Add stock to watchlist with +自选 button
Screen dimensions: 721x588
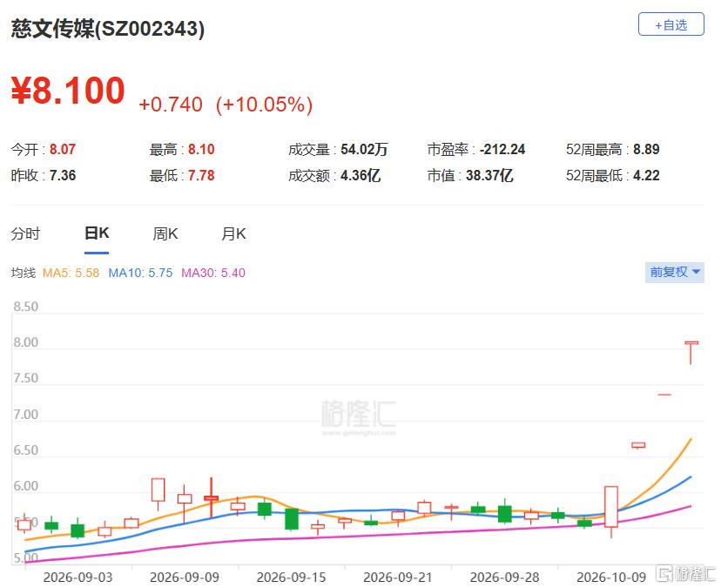point(670,24)
